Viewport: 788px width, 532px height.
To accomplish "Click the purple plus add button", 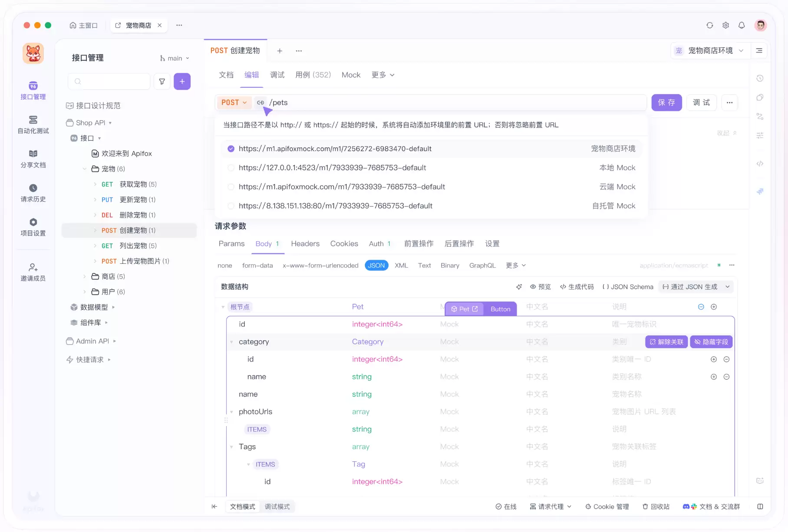I will click(x=182, y=82).
